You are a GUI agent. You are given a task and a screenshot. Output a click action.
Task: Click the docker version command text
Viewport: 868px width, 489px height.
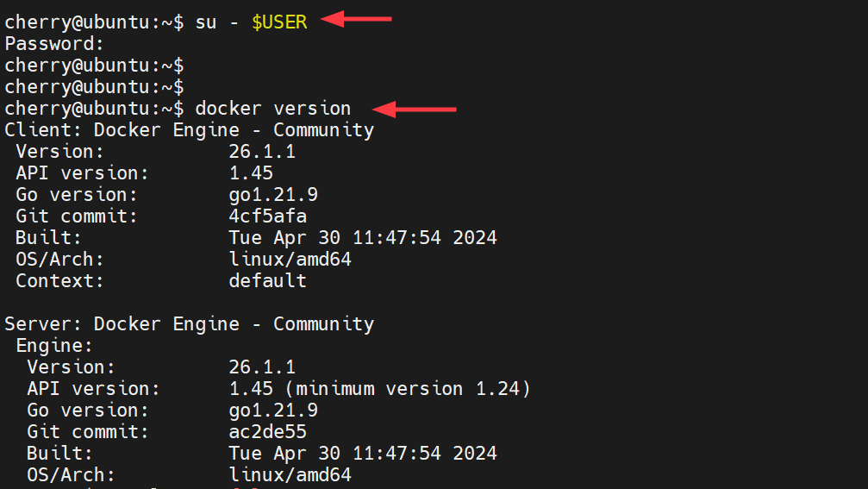click(x=273, y=109)
